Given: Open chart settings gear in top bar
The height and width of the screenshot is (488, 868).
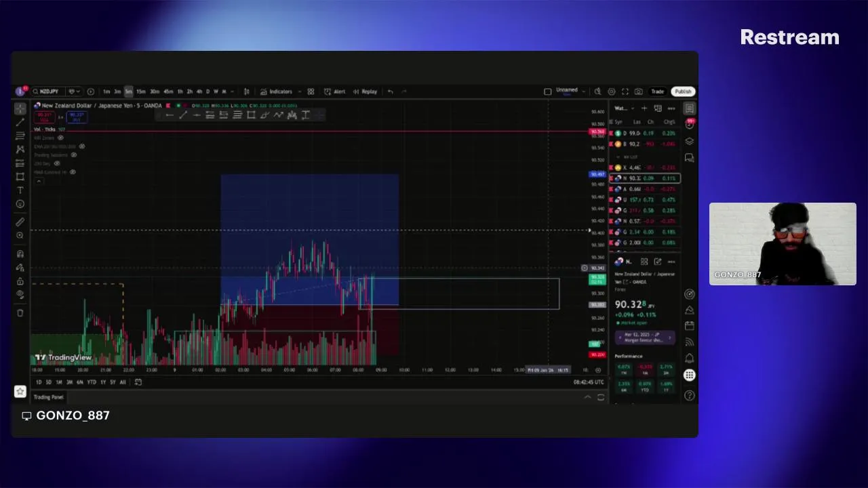Looking at the screenshot, I should 612,91.
